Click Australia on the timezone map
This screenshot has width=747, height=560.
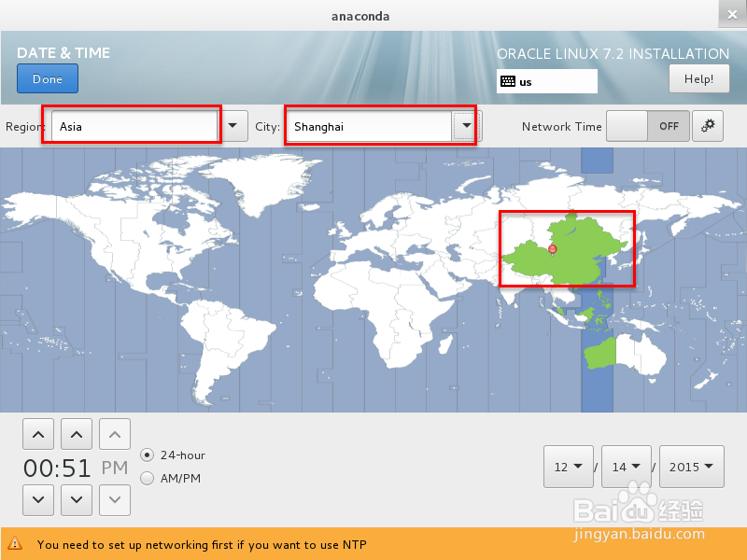pyautogui.click(x=625, y=355)
